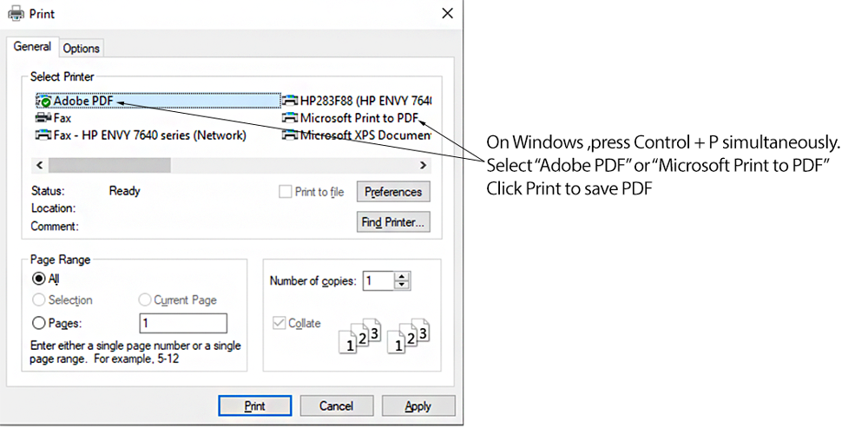Open the General tab
This screenshot has width=868, height=428.
click(x=32, y=47)
